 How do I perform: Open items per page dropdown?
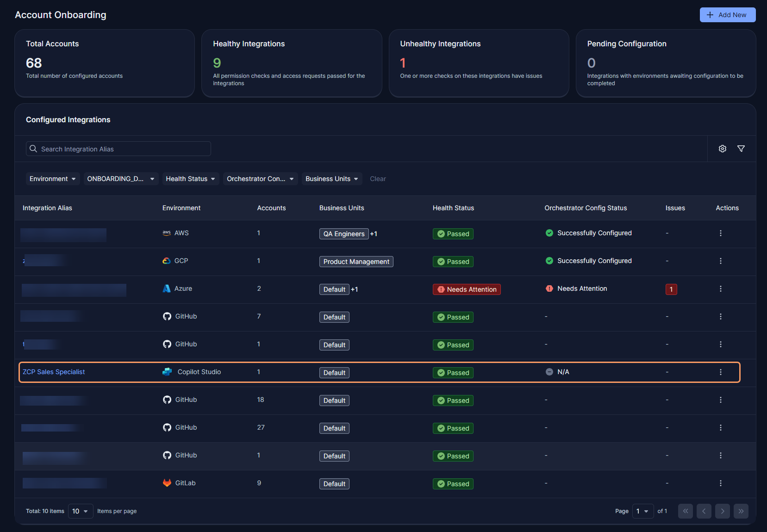pos(81,511)
